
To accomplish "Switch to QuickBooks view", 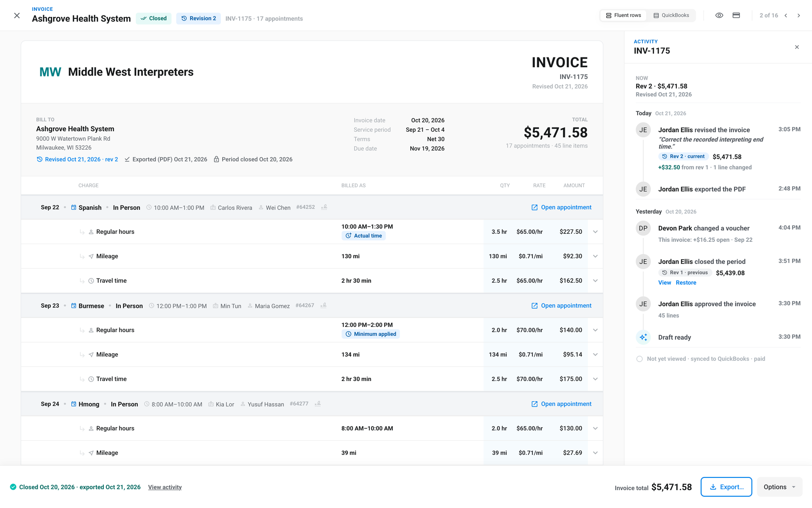I will tap(671, 16).
